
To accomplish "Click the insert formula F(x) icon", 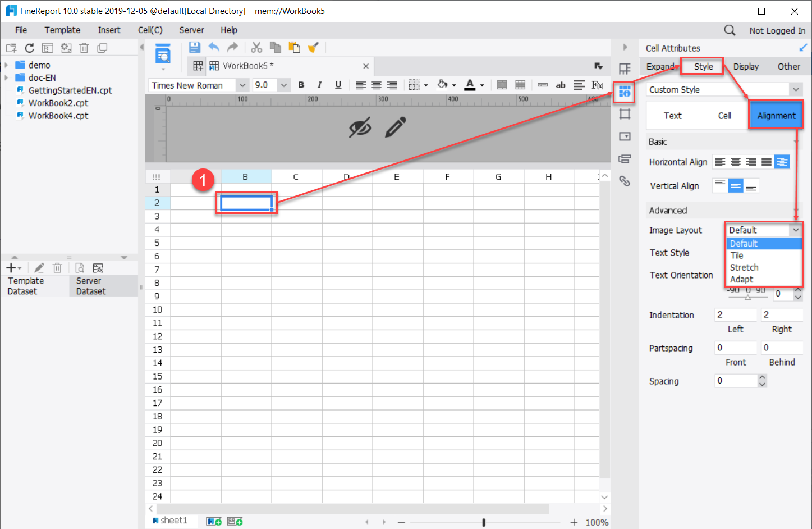I will [x=597, y=85].
